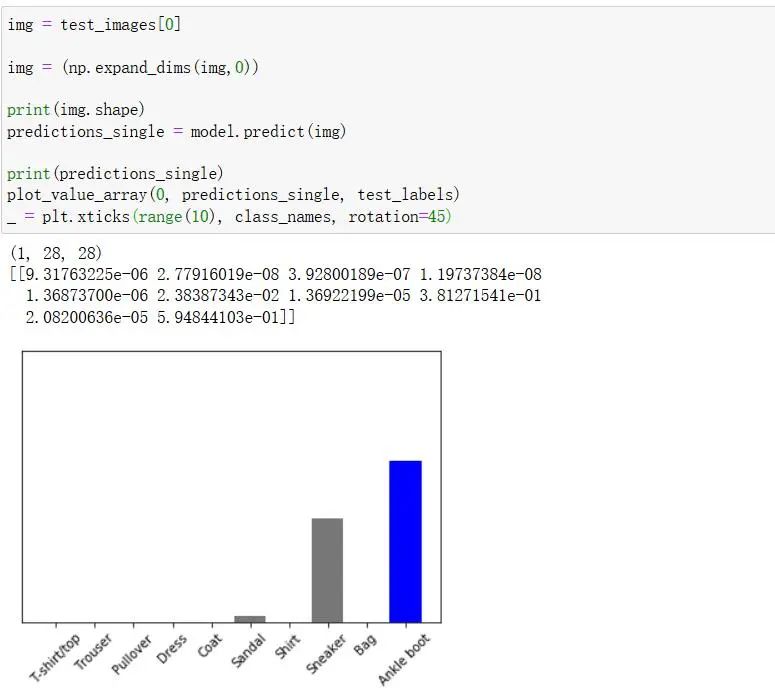Click the Trouser axis label

coord(94,652)
